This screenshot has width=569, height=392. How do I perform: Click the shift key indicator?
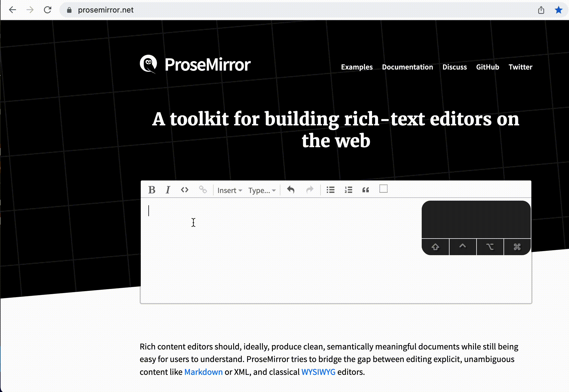click(435, 247)
